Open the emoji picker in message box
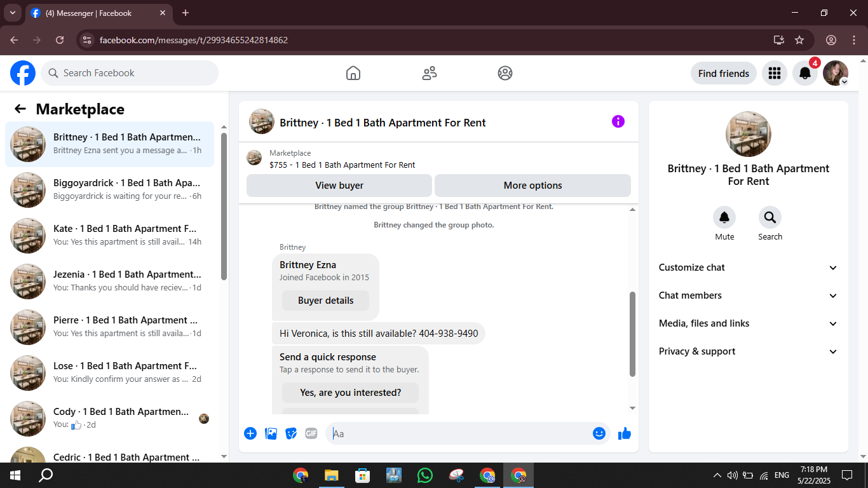The height and width of the screenshot is (488, 868). (x=599, y=433)
